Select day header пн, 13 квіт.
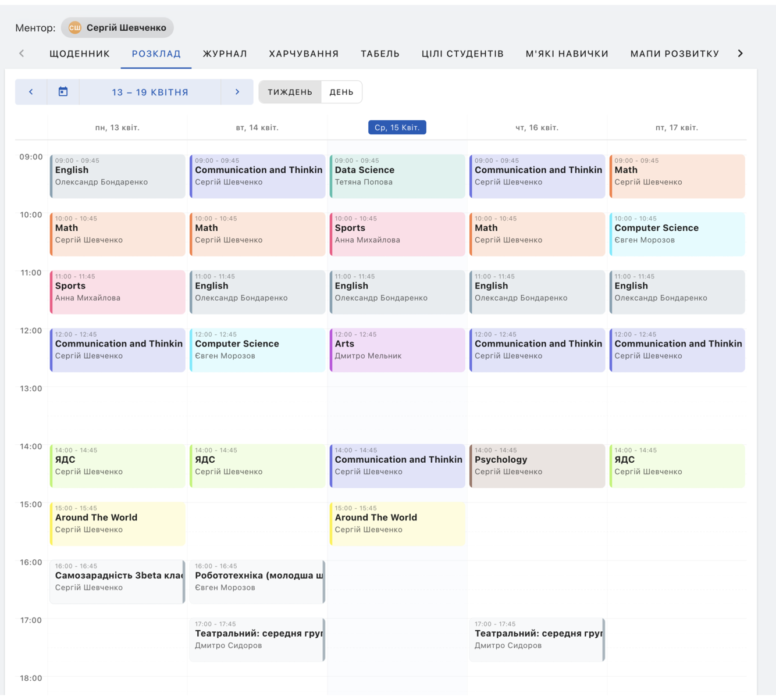This screenshot has width=776, height=700. click(x=118, y=127)
